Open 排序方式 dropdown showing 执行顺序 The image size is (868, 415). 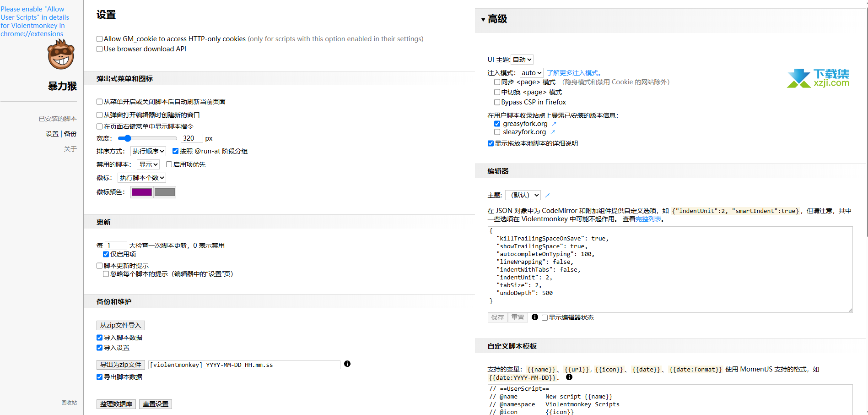pyautogui.click(x=148, y=151)
